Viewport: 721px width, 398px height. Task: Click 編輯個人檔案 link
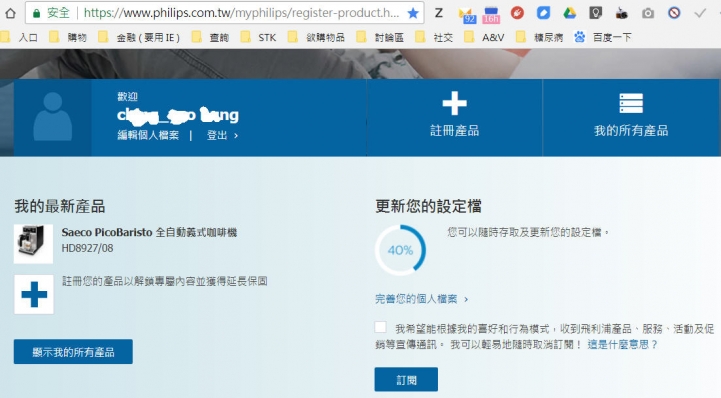tap(148, 135)
